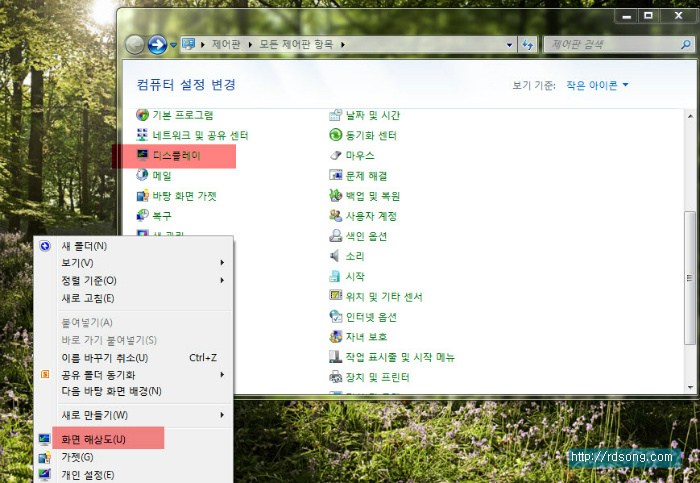Open 장치 및 프린터 icon
The image size is (700, 483).
336,377
